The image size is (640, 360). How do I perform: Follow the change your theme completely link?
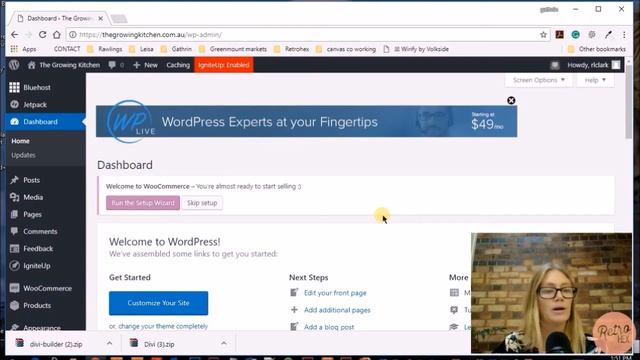point(163,326)
